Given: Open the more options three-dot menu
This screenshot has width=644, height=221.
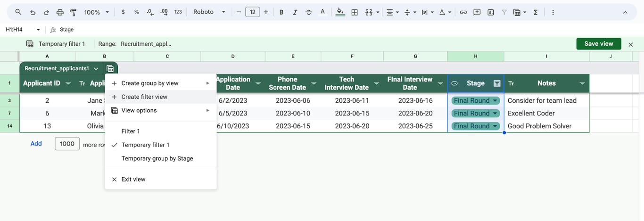Looking at the screenshot, I should 553,12.
